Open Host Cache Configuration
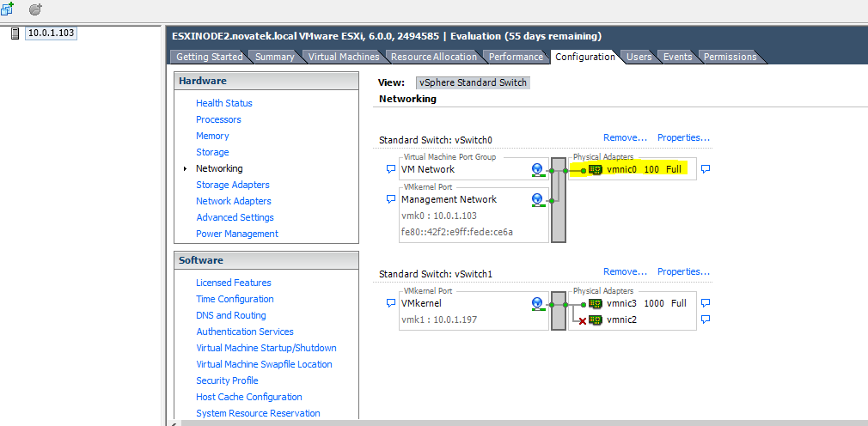 pyautogui.click(x=249, y=397)
